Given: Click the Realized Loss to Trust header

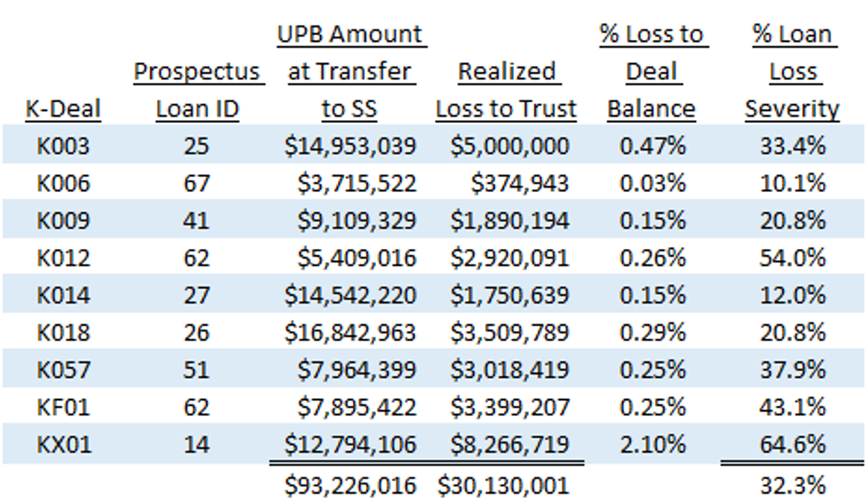Looking at the screenshot, I should pyautogui.click(x=506, y=90).
